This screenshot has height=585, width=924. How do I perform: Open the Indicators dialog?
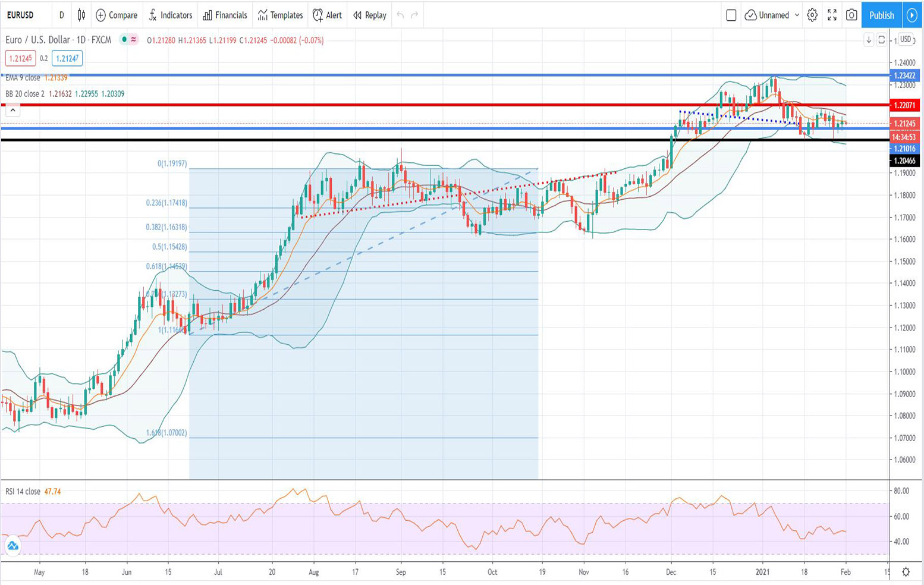pyautogui.click(x=170, y=15)
